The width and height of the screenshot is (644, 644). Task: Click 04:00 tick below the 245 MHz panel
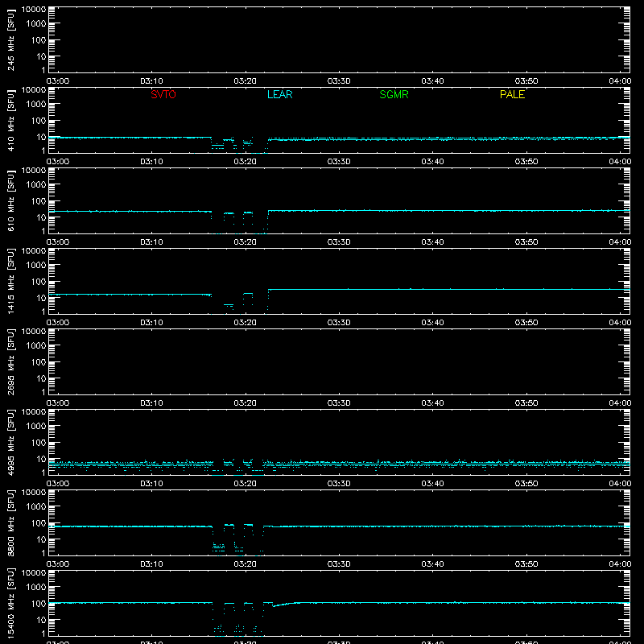[620, 81]
